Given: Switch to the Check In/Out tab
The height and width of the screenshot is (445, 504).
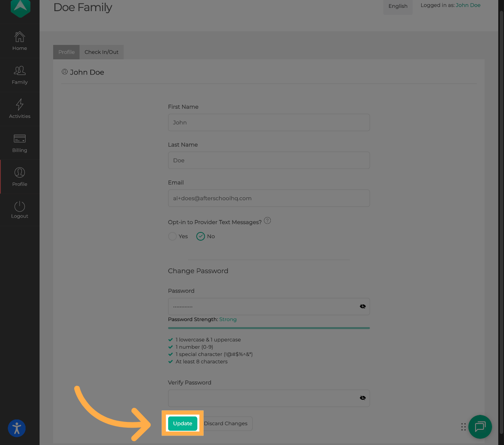Looking at the screenshot, I should pos(101,52).
